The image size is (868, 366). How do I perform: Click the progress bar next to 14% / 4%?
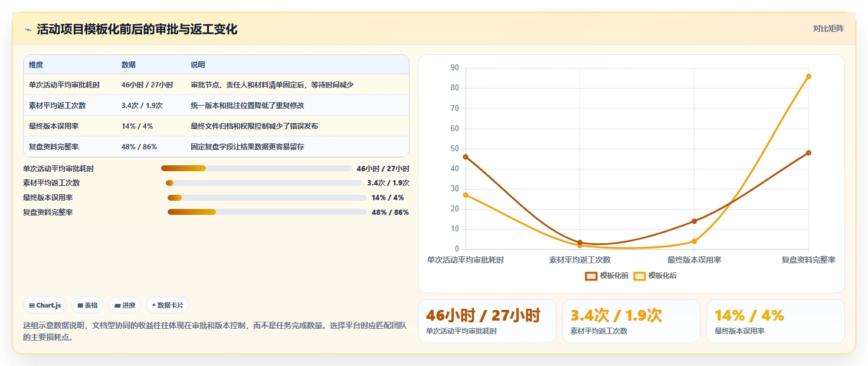pyautogui.click(x=267, y=198)
